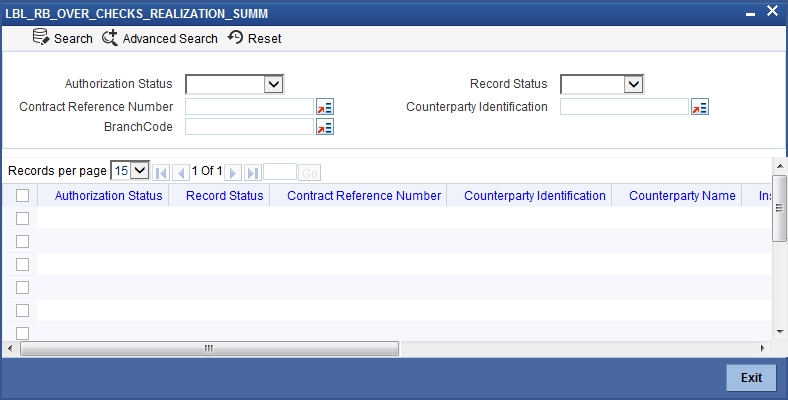The width and height of the screenshot is (788, 400).
Task: Click the Reset toolbar button
Action: [254, 38]
